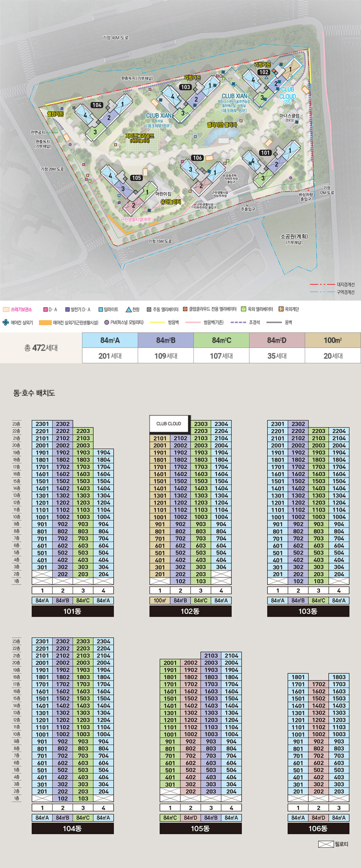Click the 클럽클라우드 전용 엘리베이터 legend icon
Viewport: 361px width, 868px height.
click(x=185, y=309)
